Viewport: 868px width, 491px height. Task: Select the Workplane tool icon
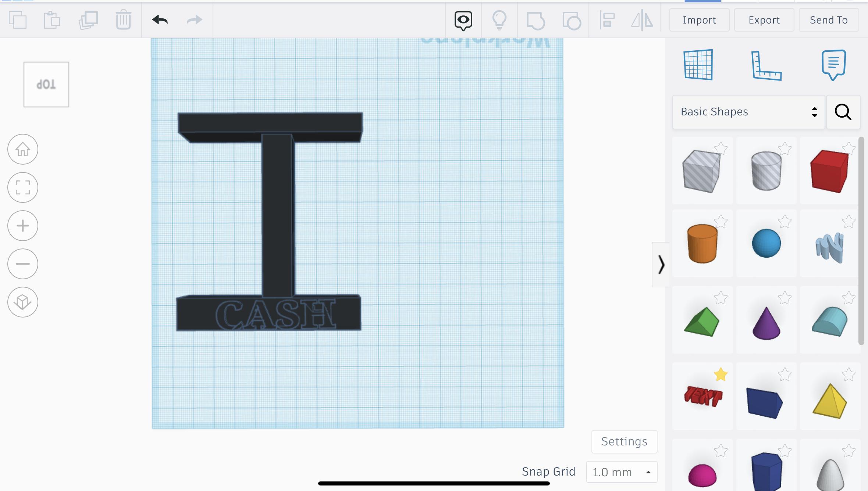[x=698, y=65]
